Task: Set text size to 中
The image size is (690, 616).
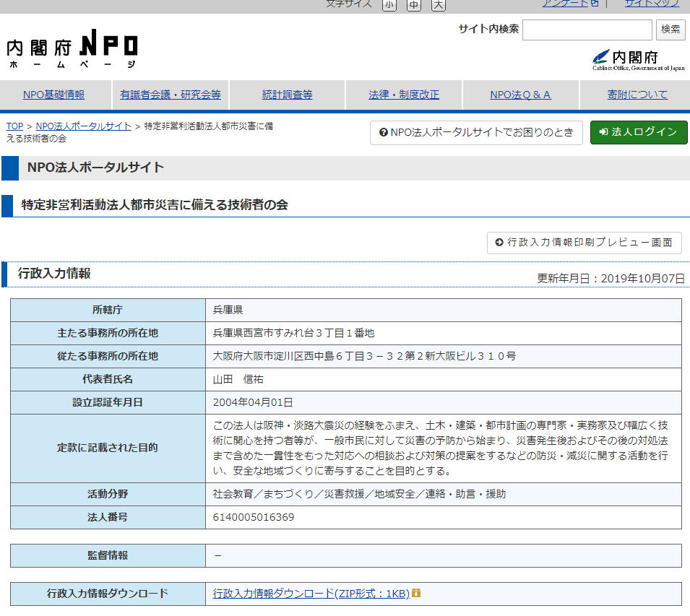Action: 414,5
